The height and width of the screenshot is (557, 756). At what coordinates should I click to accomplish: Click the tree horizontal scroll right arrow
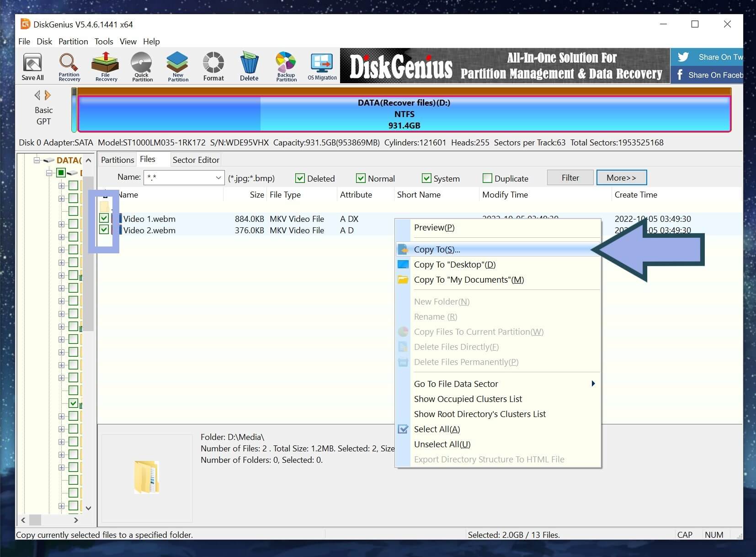click(76, 520)
